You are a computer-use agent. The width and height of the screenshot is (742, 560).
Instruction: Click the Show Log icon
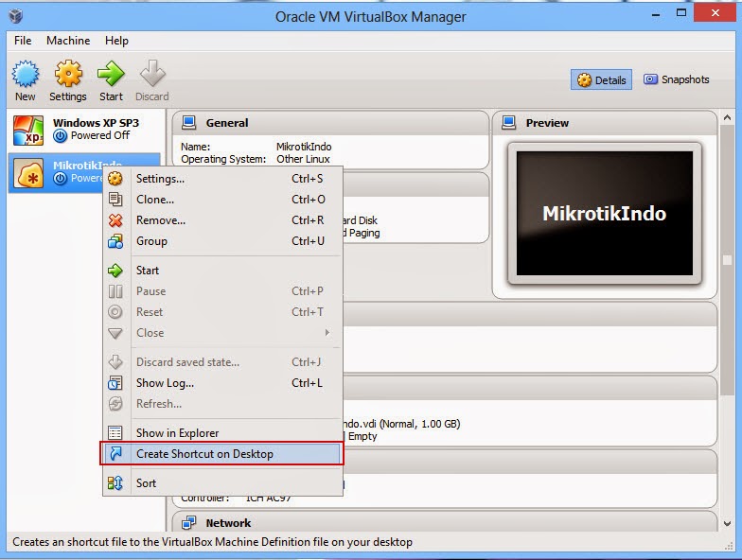(115, 383)
